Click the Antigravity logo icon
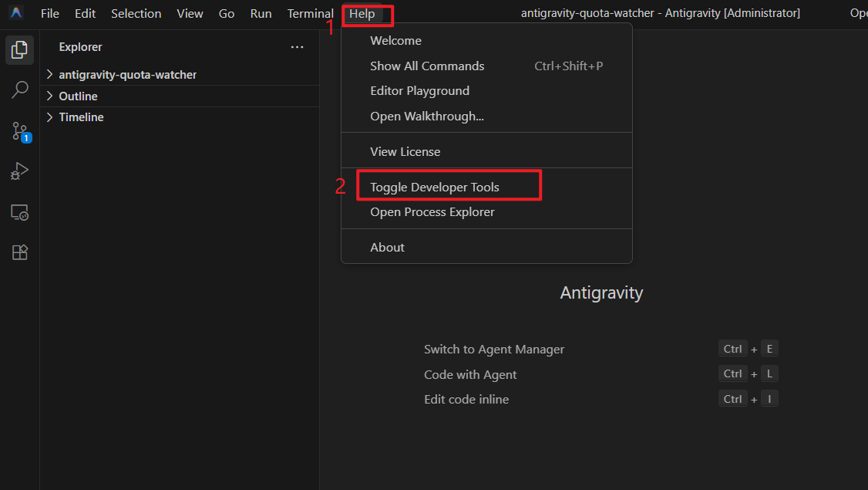Screen dimensions: 868x490 point(16,13)
